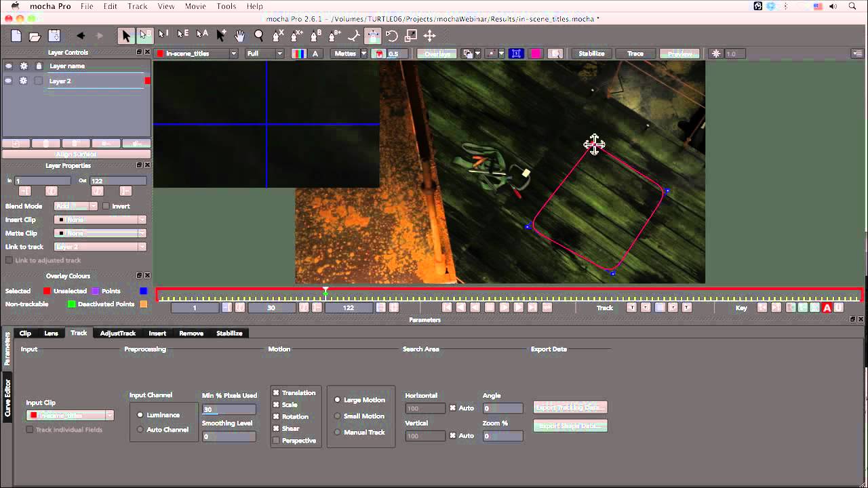Select the Zoom magnifier tool
The height and width of the screenshot is (488, 868).
[258, 36]
